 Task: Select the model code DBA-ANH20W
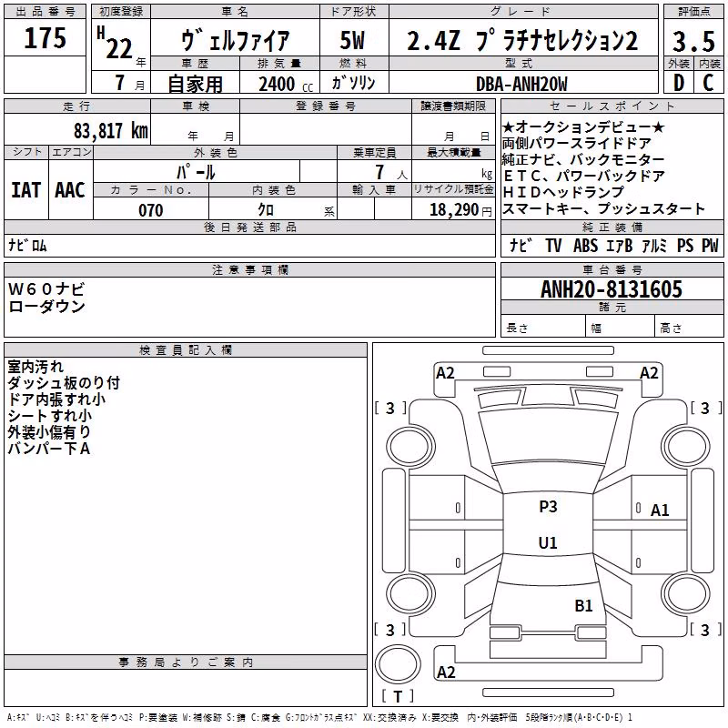click(521, 84)
